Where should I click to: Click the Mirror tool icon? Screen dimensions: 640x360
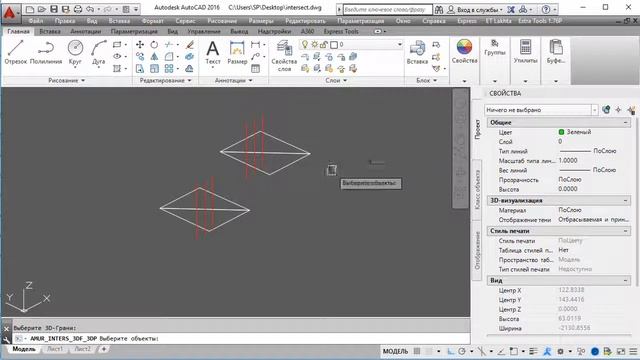[x=154, y=57]
